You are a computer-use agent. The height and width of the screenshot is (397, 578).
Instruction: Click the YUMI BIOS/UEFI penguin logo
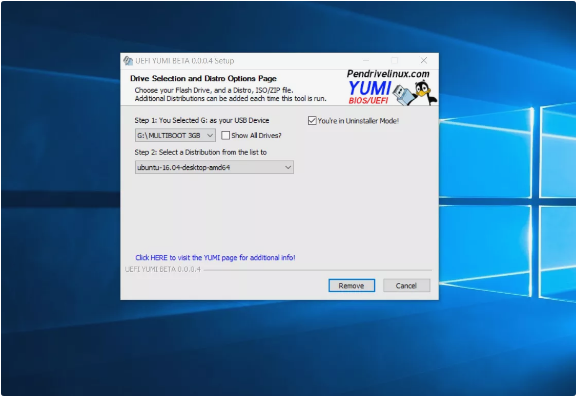(392, 92)
